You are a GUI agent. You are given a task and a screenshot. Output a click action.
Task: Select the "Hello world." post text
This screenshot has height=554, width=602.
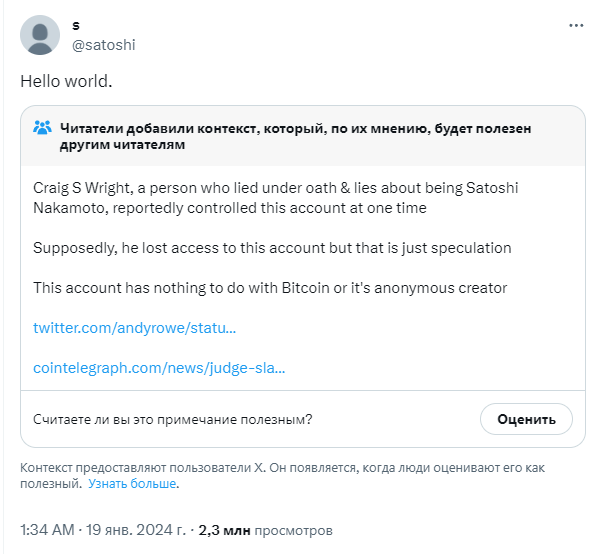pos(66,81)
